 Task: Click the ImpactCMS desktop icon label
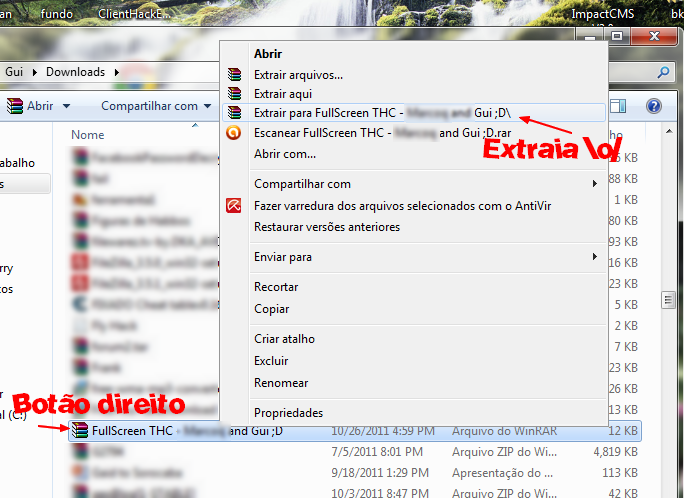pos(603,14)
